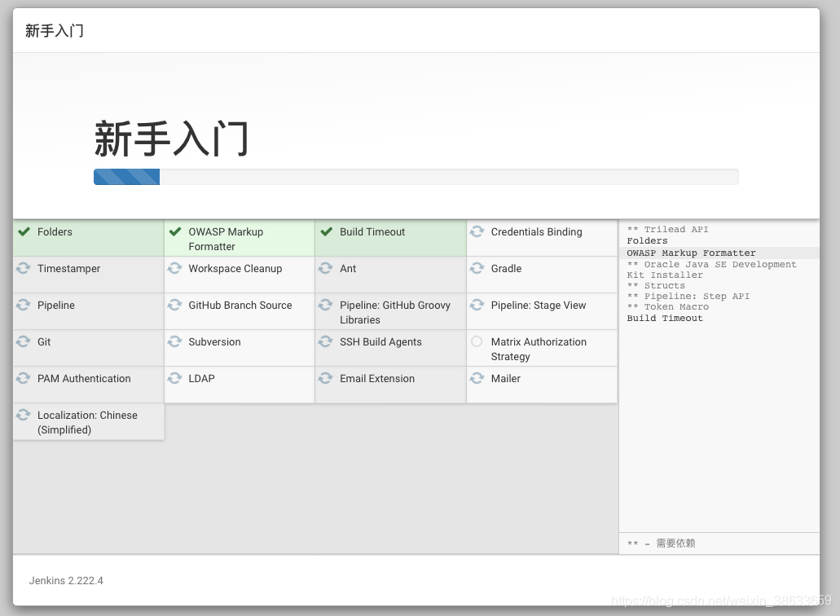The width and height of the screenshot is (840, 616).
Task: Select the Workspace Cleanup plugin label
Action: point(235,268)
